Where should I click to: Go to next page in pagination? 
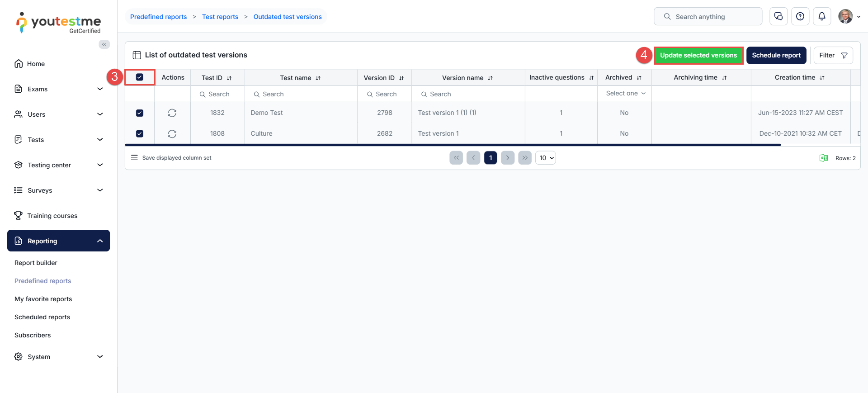pyautogui.click(x=508, y=158)
